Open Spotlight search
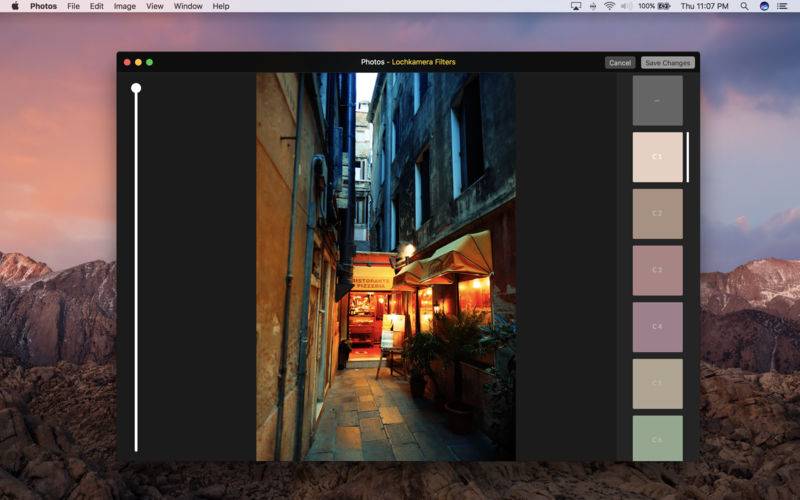Screen dimensions: 800x500 coord(744,6)
